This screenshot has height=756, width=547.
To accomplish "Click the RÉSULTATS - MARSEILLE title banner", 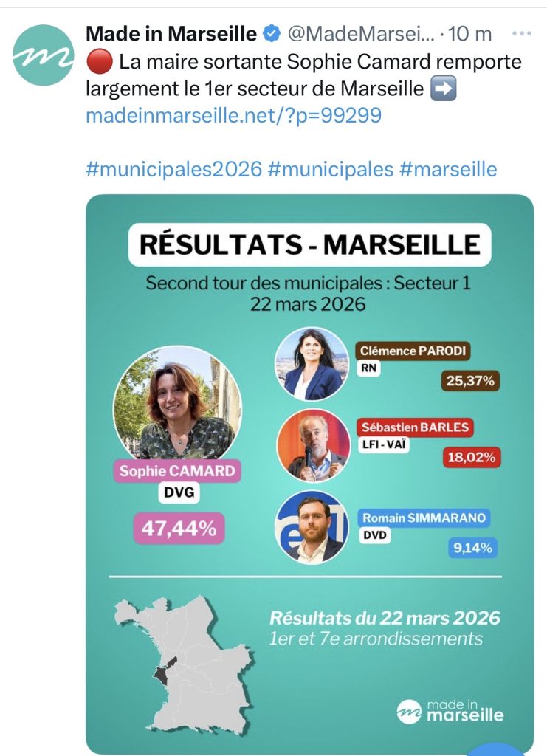I will 310,244.
